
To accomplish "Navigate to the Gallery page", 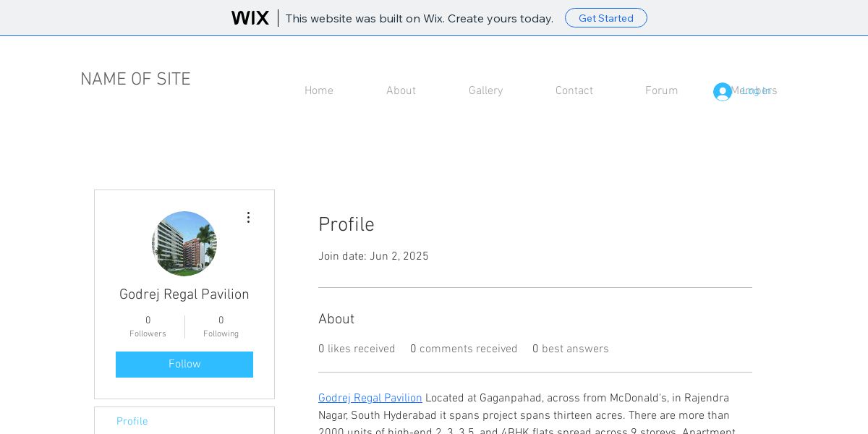I will [485, 91].
